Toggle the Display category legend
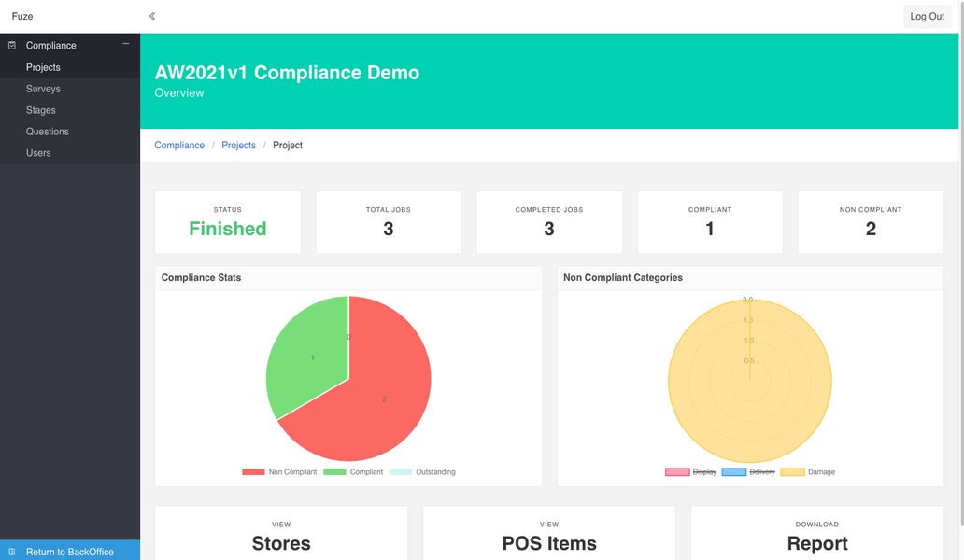964x560 pixels. coord(690,472)
